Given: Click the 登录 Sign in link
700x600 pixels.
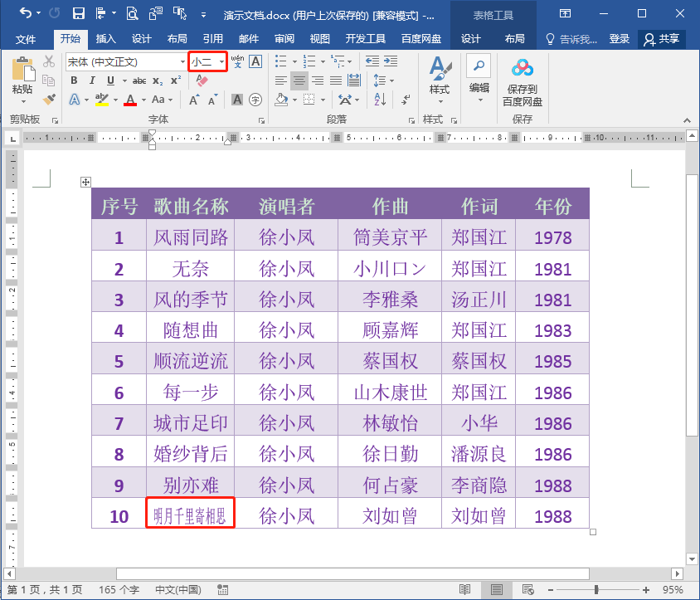Looking at the screenshot, I should (x=620, y=39).
